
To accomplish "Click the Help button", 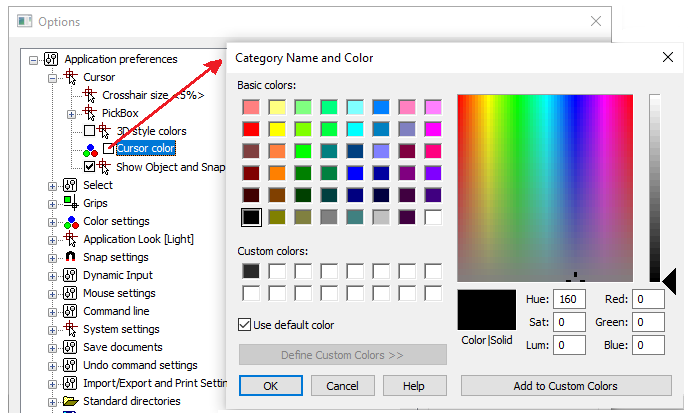I will (x=414, y=386).
